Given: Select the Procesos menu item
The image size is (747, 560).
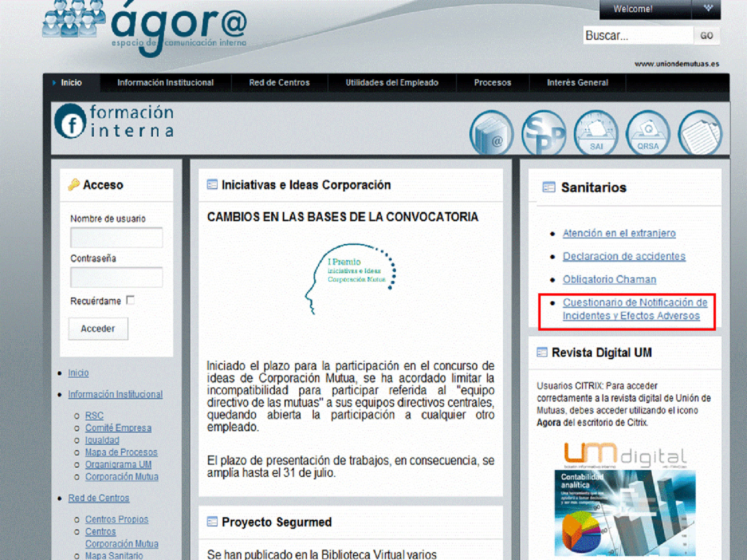Looking at the screenshot, I should pos(492,82).
